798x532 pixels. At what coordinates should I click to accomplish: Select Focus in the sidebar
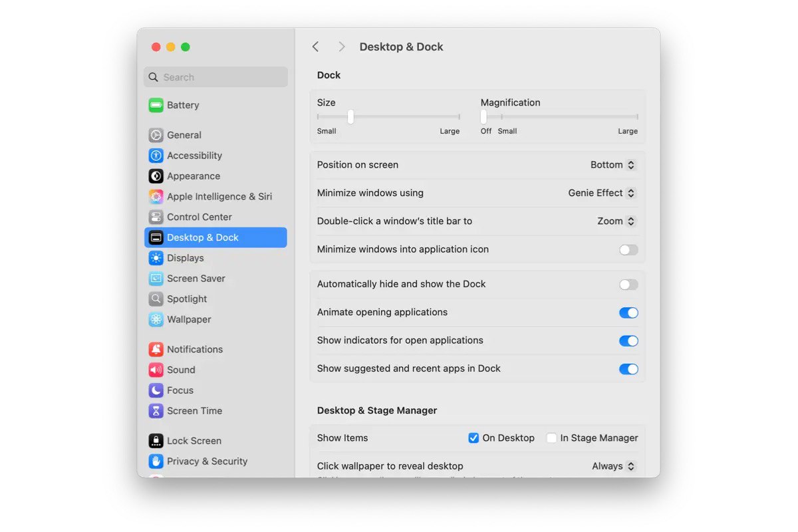215,390
